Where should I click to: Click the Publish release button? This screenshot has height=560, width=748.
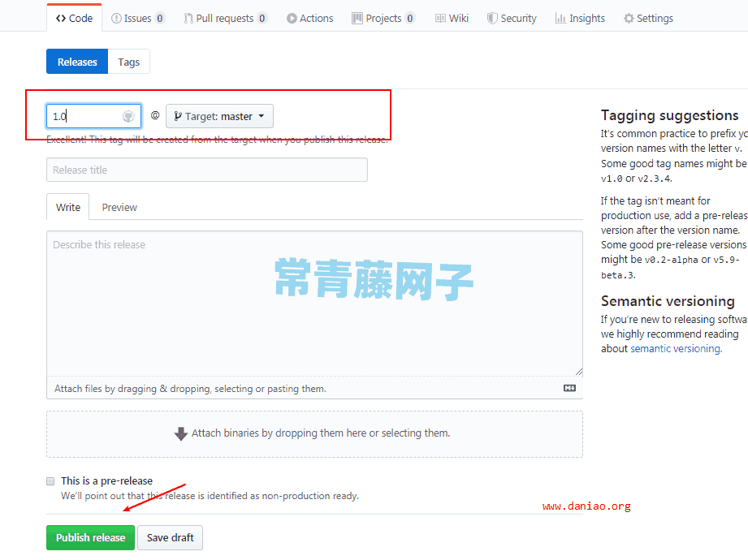[x=90, y=537]
